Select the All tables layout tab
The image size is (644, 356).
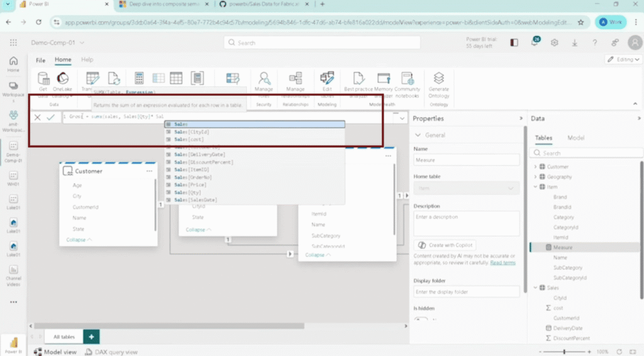click(64, 337)
